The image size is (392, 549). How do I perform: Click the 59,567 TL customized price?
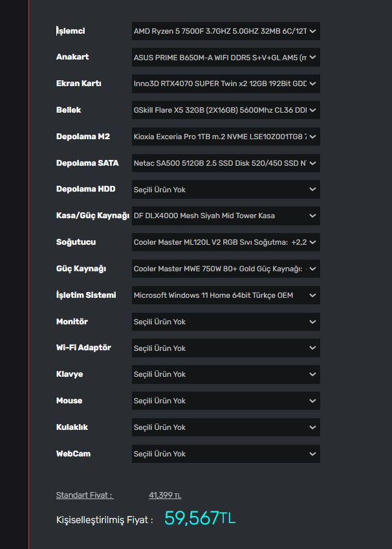200,518
